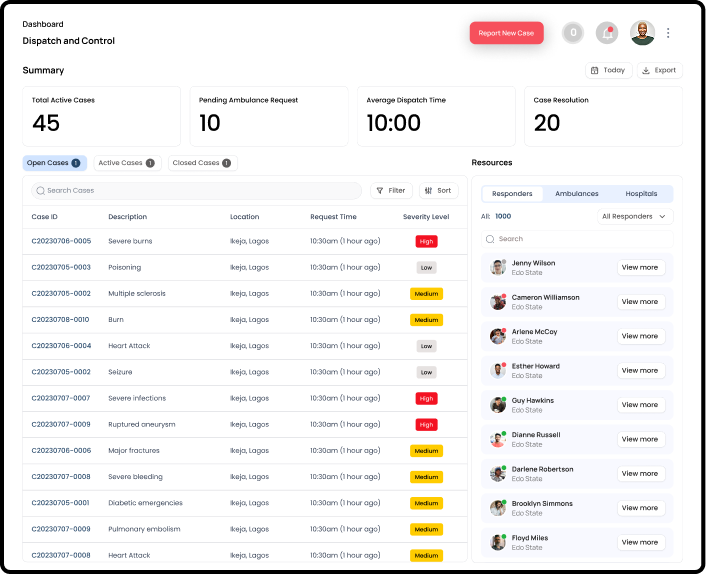Viewport: 706px width, 574px height.
Task: Click Guy Hawkins' profile picture
Action: point(498,405)
